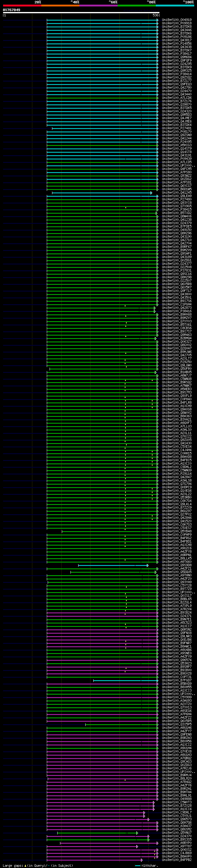Select hit label UniRef100_B1ABU5
The height and width of the screenshot is (868, 197).
[x=177, y=372]
